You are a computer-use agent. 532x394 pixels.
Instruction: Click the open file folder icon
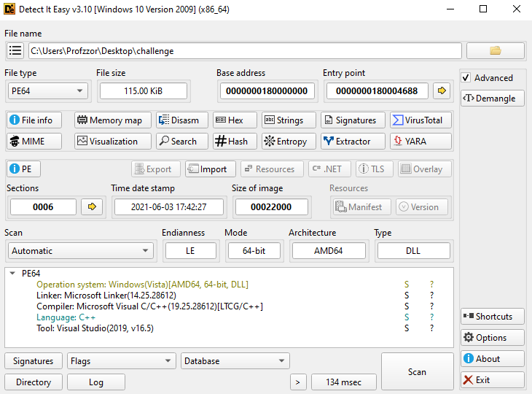pos(496,51)
